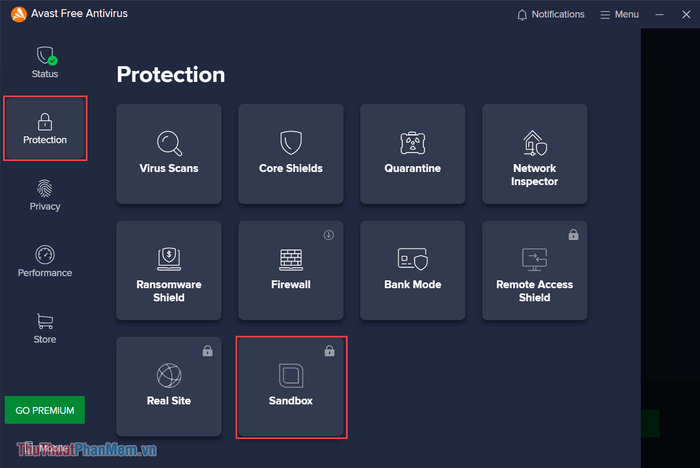Open the Core Shields label
The image size is (700, 468).
[291, 168]
